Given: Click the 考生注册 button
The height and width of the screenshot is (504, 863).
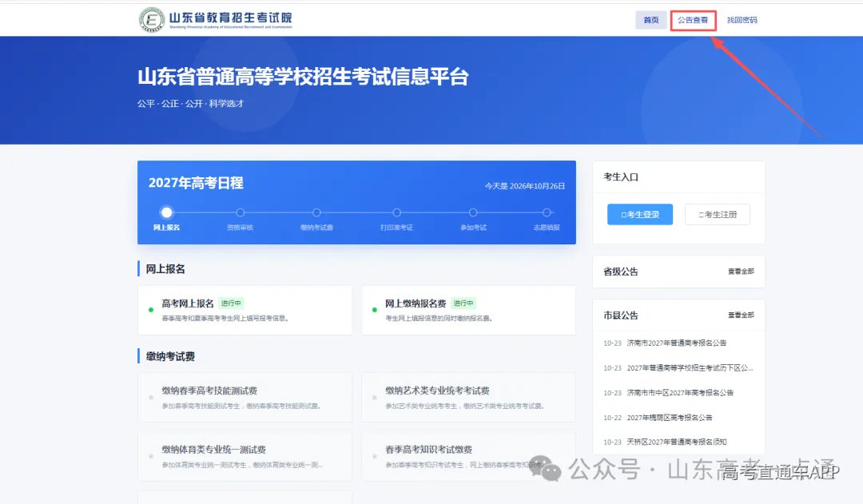Looking at the screenshot, I should 718,215.
